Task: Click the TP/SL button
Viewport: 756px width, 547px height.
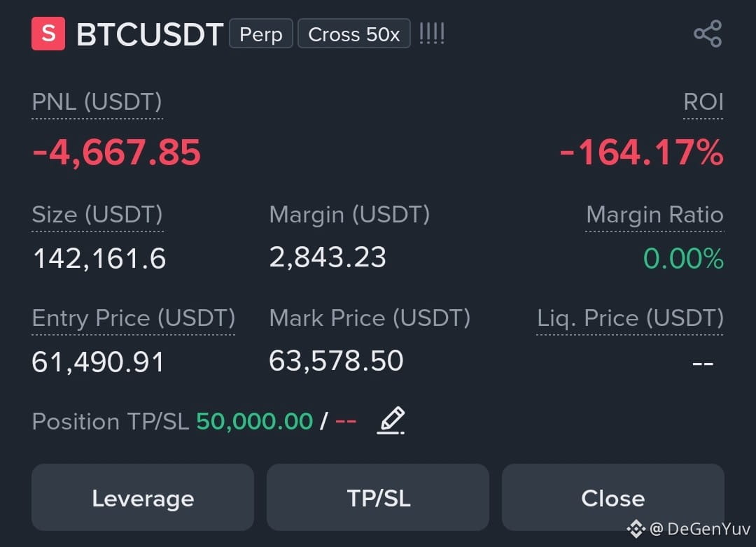Action: click(378, 497)
